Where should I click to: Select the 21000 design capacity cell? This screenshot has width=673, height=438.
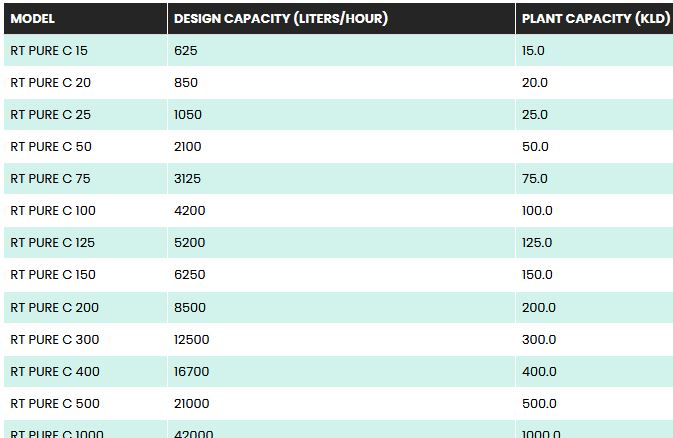192,403
